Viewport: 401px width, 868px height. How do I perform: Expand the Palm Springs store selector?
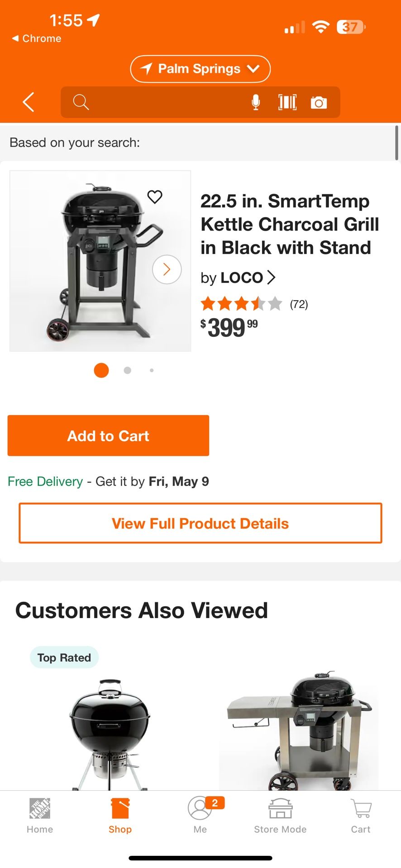[x=200, y=69]
